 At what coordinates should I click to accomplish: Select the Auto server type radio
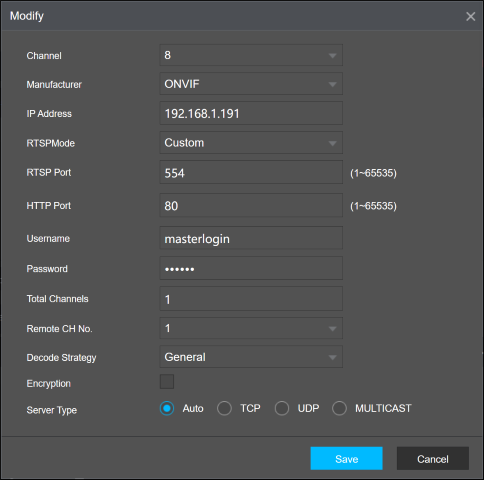point(167,408)
